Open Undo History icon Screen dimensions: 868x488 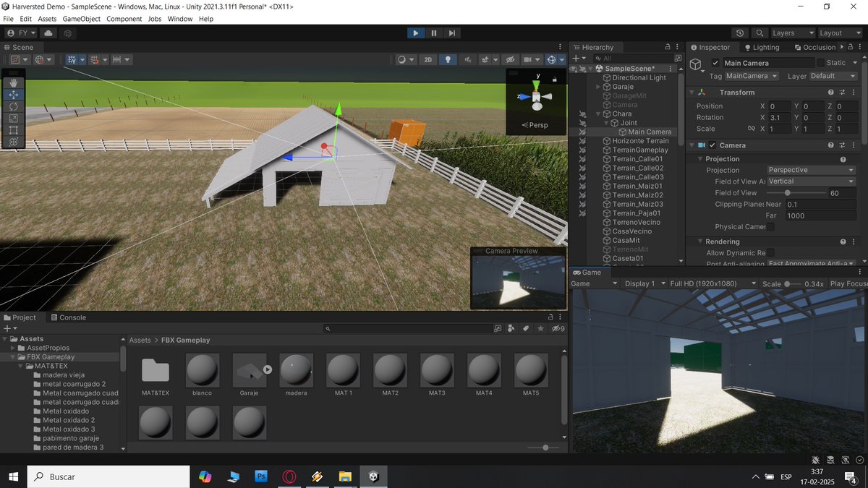[x=739, y=33]
